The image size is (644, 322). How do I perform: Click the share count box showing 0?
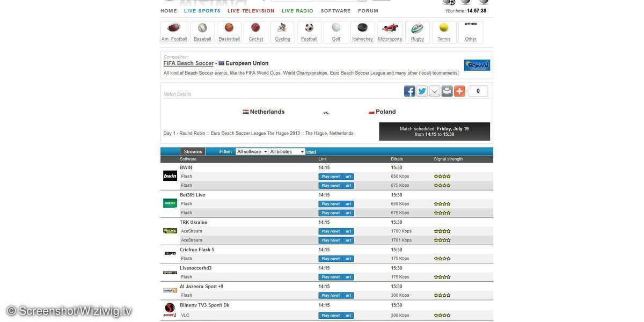tap(478, 91)
